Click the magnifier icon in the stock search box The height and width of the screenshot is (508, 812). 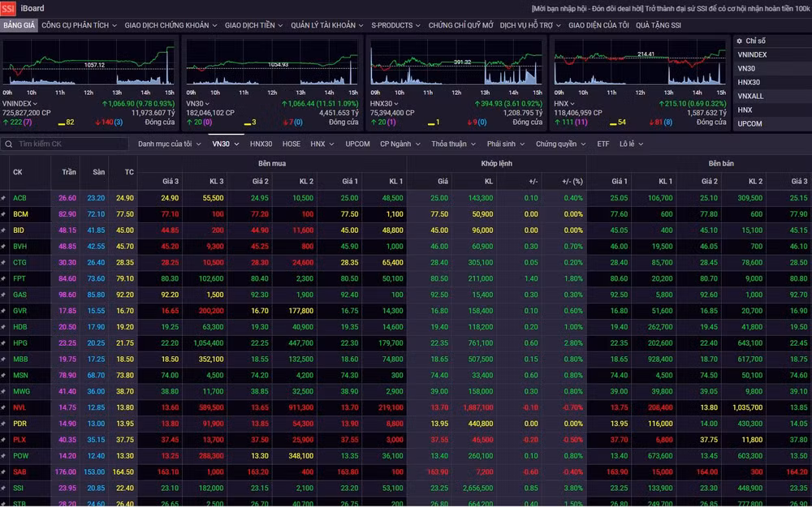click(x=9, y=144)
